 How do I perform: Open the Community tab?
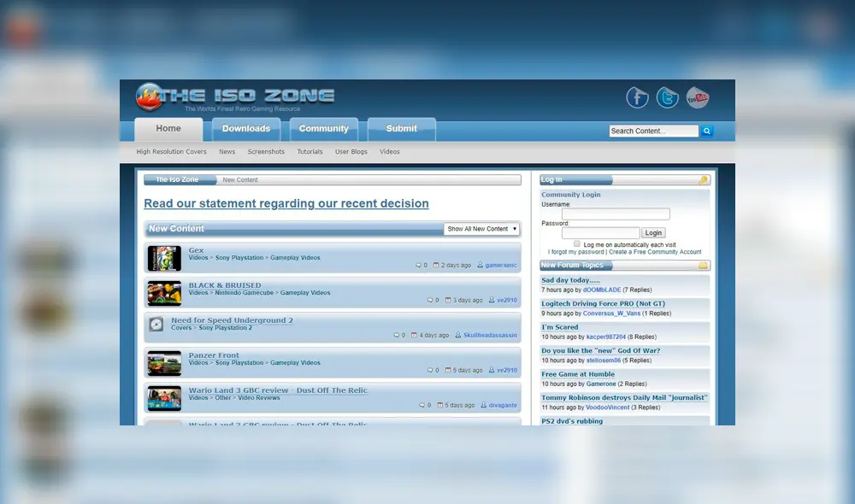[x=323, y=129]
